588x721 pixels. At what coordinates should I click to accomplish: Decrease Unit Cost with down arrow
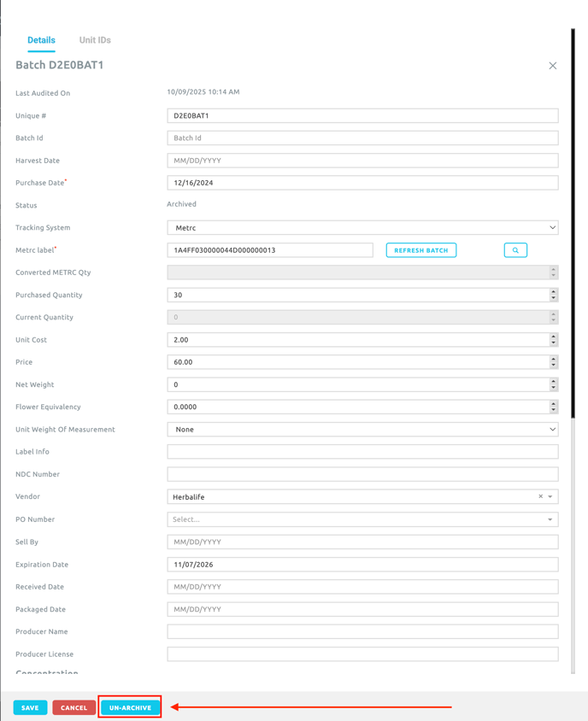click(553, 343)
